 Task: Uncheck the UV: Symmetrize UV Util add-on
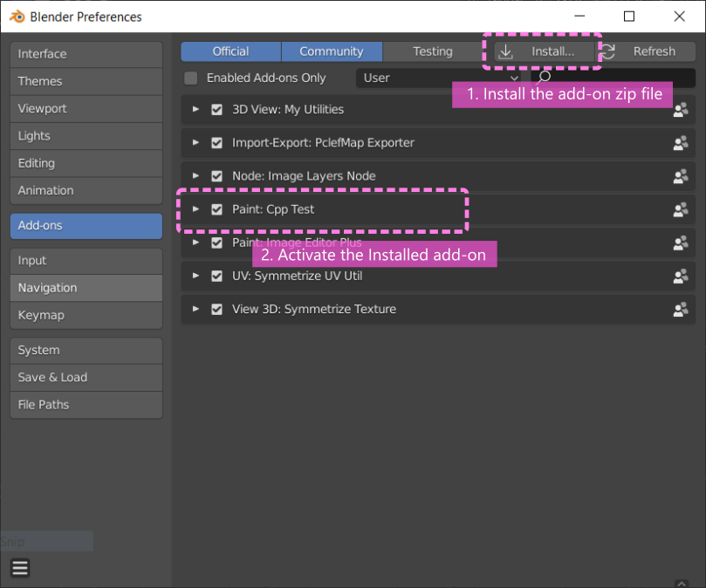coord(216,276)
